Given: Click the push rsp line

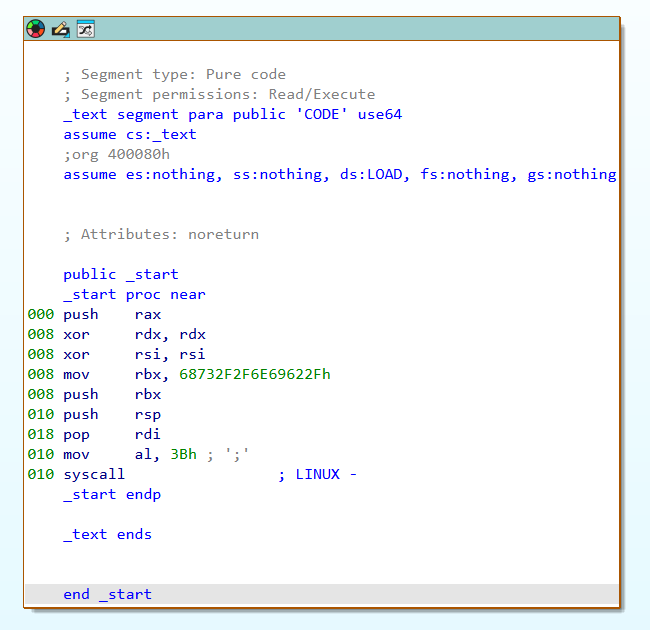Looking at the screenshot, I should [112, 414].
